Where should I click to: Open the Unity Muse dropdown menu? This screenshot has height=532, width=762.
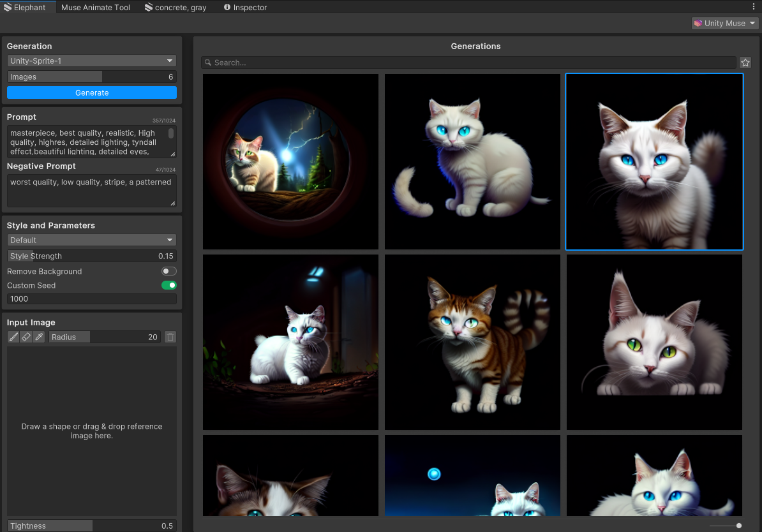[x=724, y=24]
